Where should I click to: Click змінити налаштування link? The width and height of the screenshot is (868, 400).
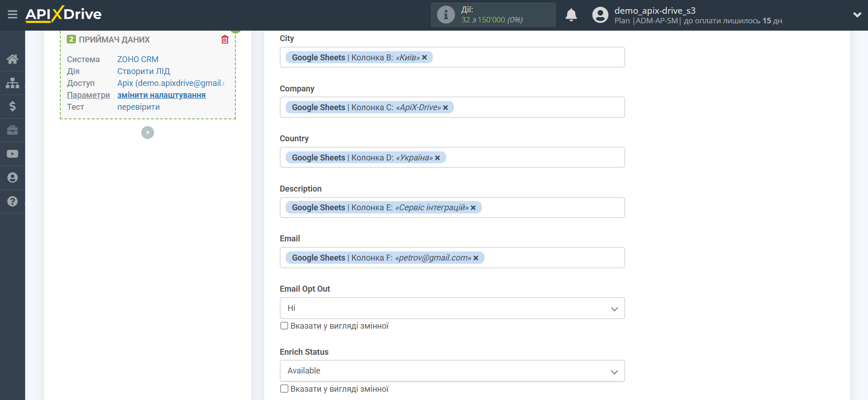click(x=161, y=95)
